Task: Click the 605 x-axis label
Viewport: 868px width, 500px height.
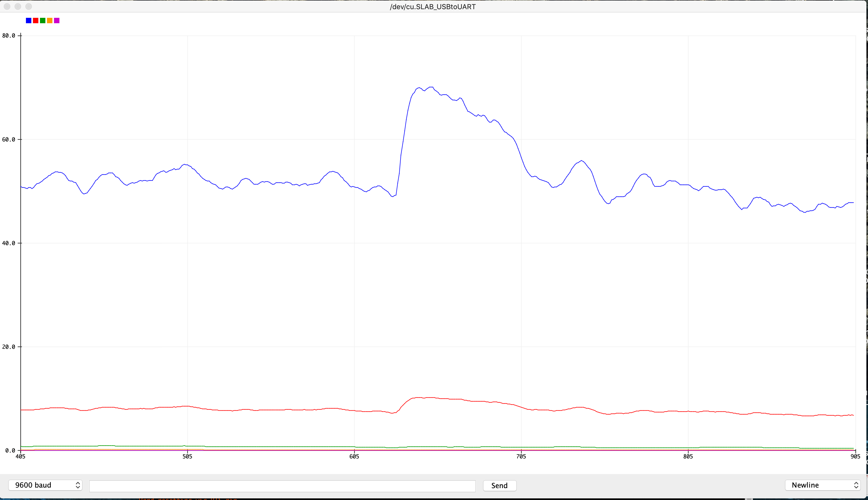Action: point(355,456)
